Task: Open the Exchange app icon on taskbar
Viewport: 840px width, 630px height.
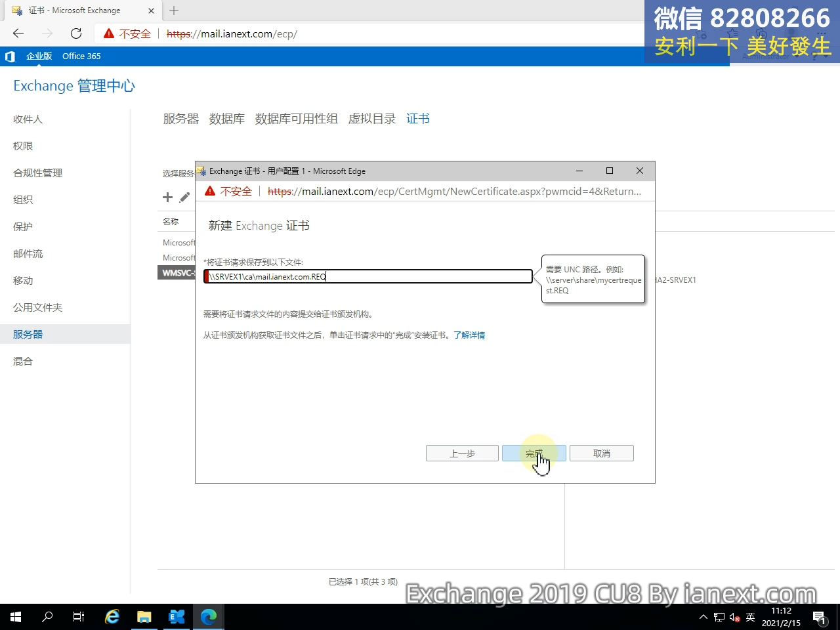Action: [177, 617]
